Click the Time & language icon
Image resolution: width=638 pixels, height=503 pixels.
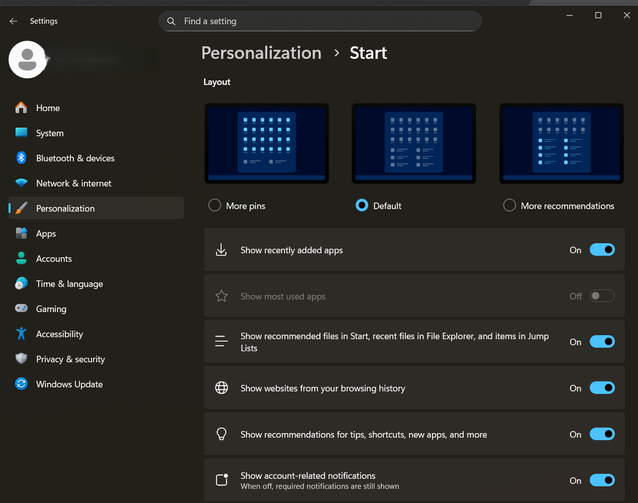21,284
